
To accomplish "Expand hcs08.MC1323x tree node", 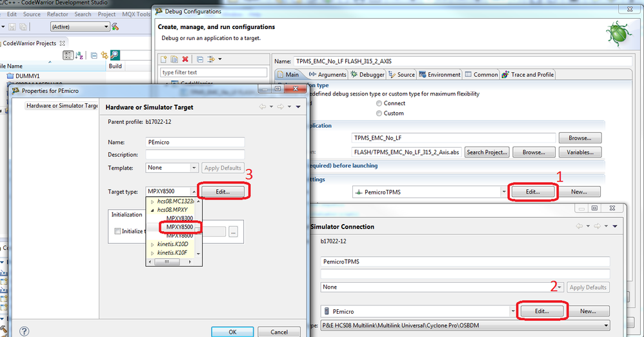I will click(152, 202).
